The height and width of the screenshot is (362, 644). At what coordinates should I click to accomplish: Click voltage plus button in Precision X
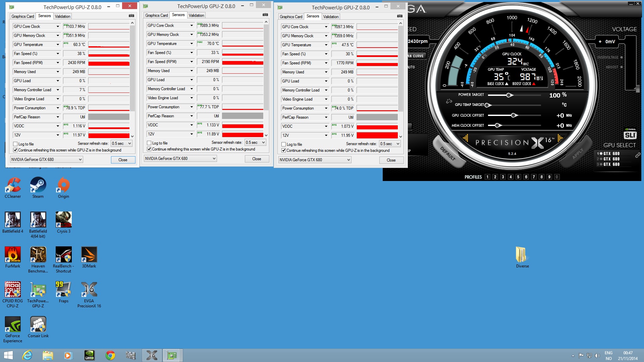(600, 42)
